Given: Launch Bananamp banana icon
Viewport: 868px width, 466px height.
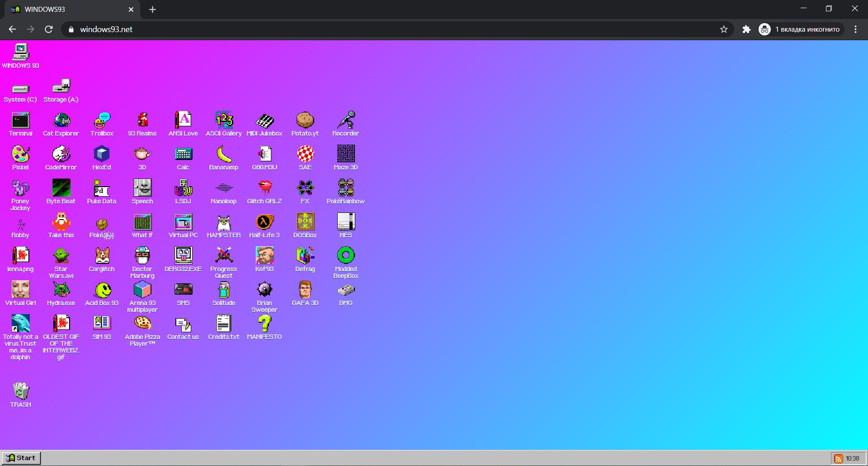Looking at the screenshot, I should pos(224,158).
